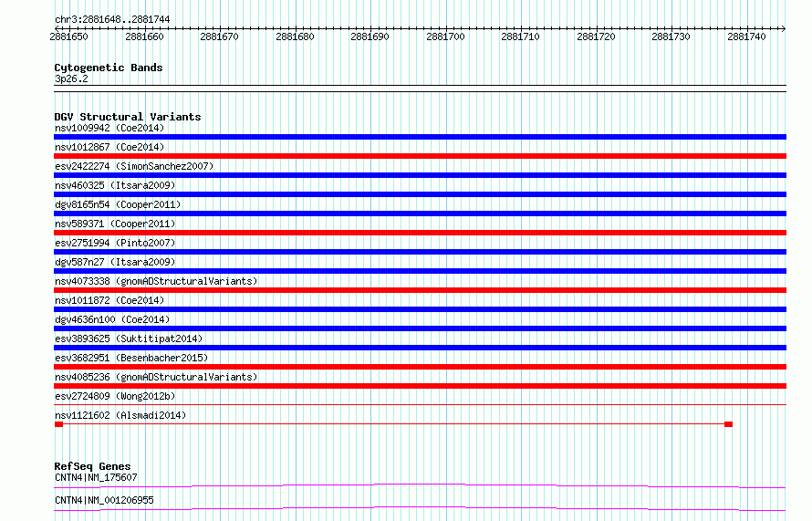
Task: Click ruler position 2881740
Action: [746, 36]
